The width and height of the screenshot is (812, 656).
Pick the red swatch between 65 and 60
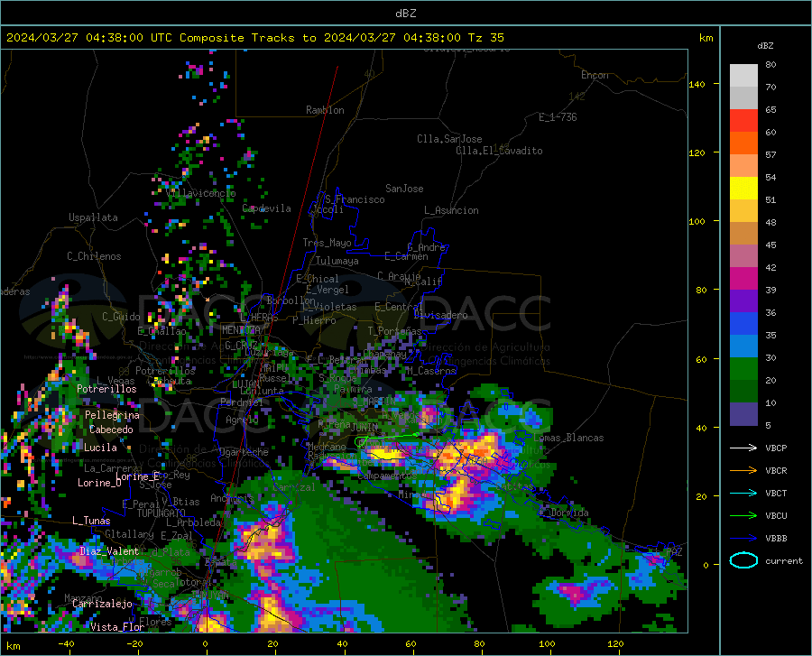pyautogui.click(x=743, y=121)
